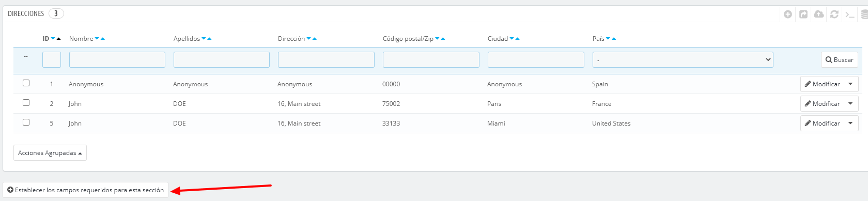
Task: Click the export share-arrow icon
Action: tap(803, 14)
